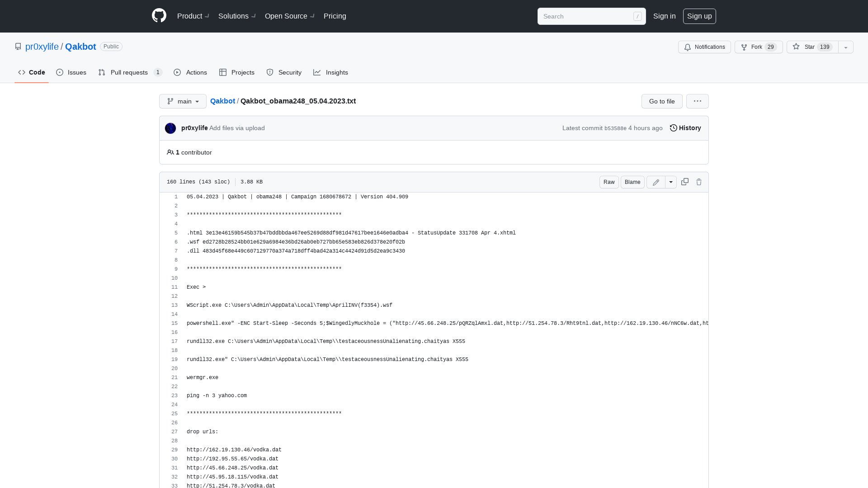This screenshot has width=868, height=488.
Task: Click the delete file icon
Action: (x=698, y=182)
